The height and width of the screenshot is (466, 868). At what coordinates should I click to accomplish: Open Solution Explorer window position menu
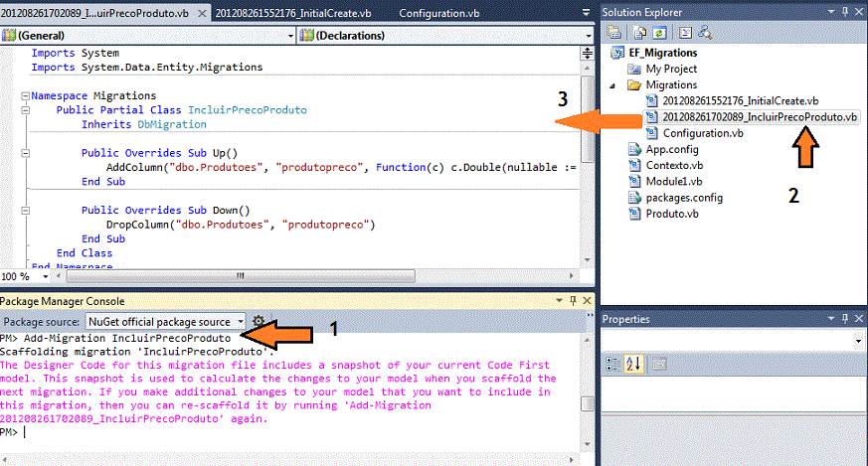click(831, 12)
